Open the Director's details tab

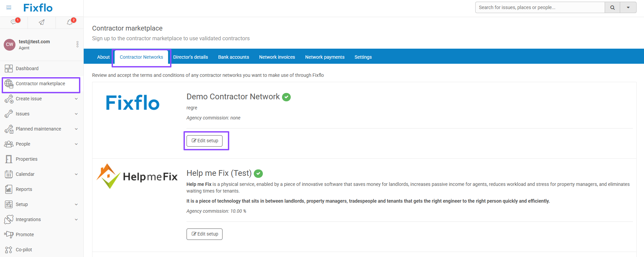(x=191, y=57)
